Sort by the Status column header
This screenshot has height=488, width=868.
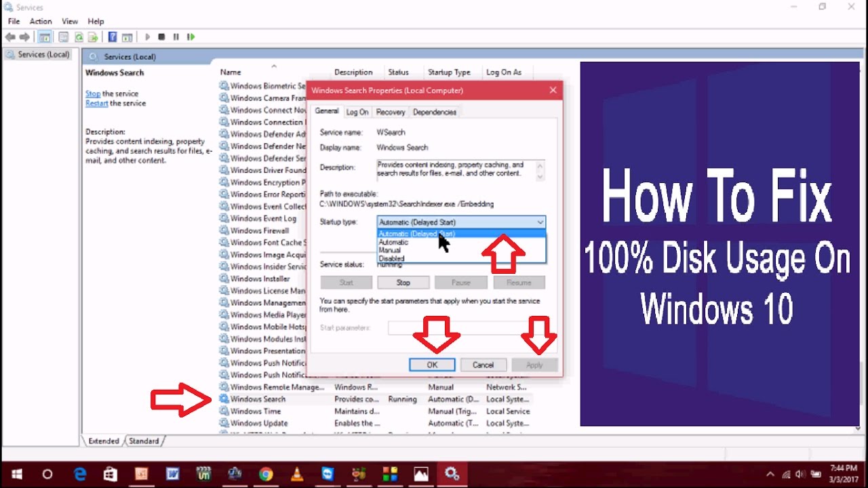pyautogui.click(x=398, y=72)
